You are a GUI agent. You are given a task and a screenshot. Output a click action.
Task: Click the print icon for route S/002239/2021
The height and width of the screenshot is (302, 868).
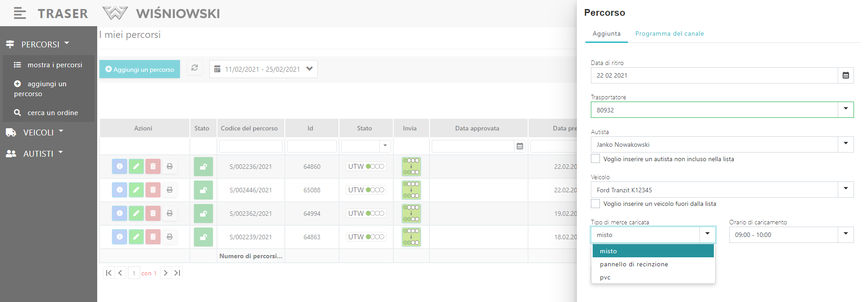point(170,237)
